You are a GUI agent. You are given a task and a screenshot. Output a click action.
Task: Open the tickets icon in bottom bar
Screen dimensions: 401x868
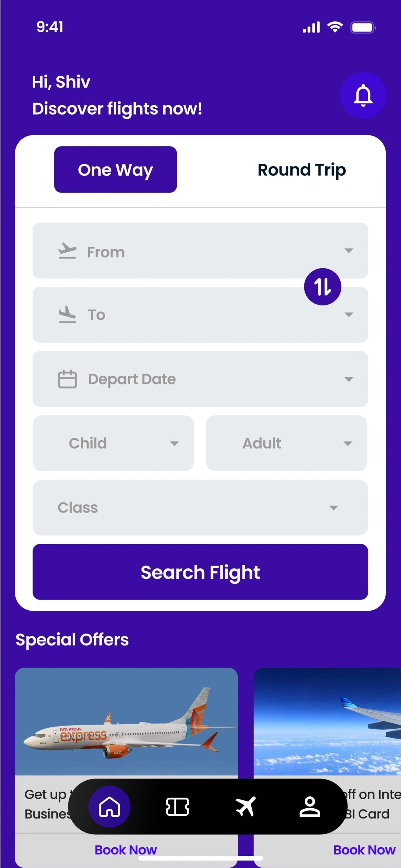point(177,806)
